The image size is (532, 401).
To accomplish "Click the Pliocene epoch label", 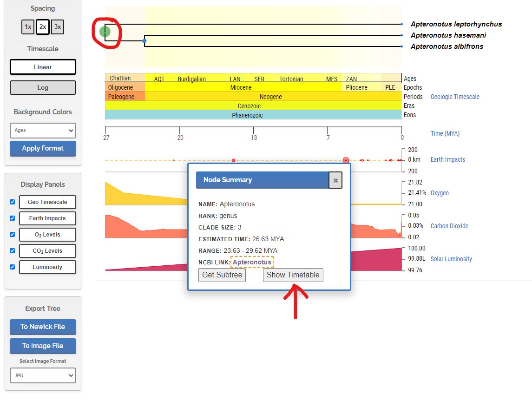I will tap(356, 87).
